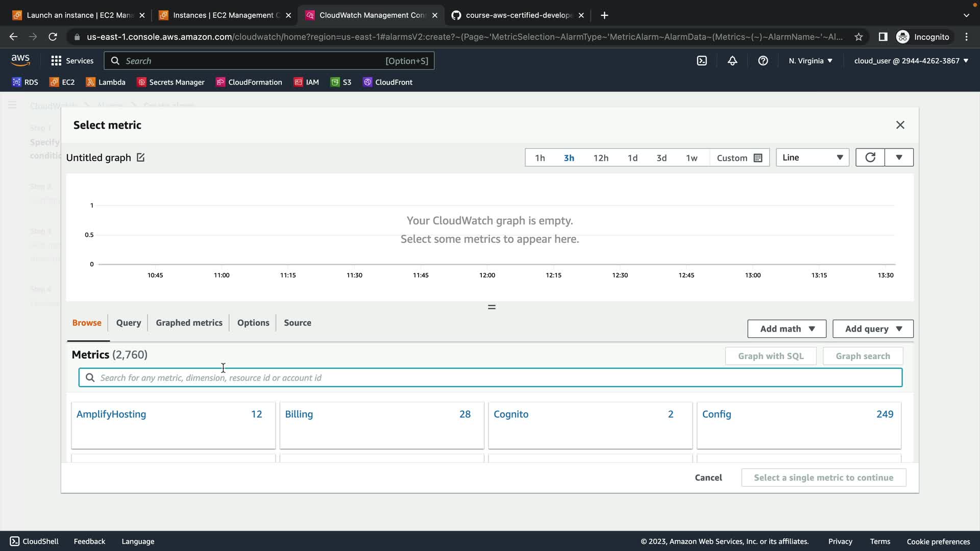Click the edit graph title pencil icon
This screenshot has width=980, height=551.
click(140, 158)
